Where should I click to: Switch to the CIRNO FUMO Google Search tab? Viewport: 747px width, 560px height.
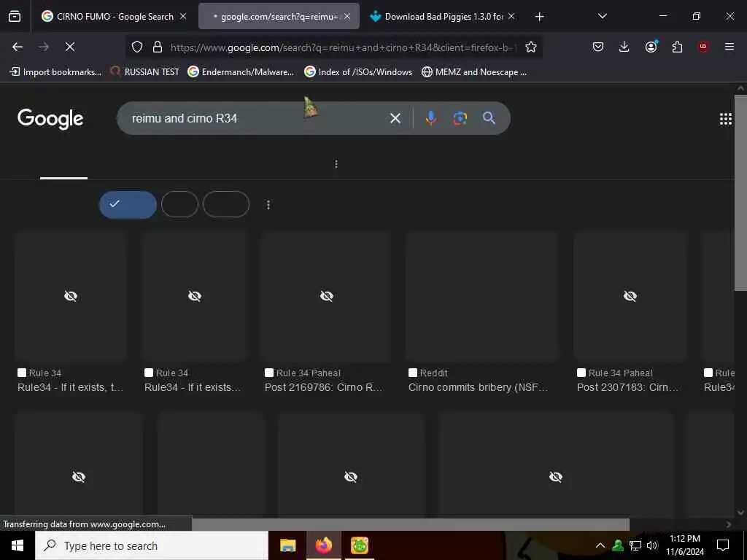[113, 17]
